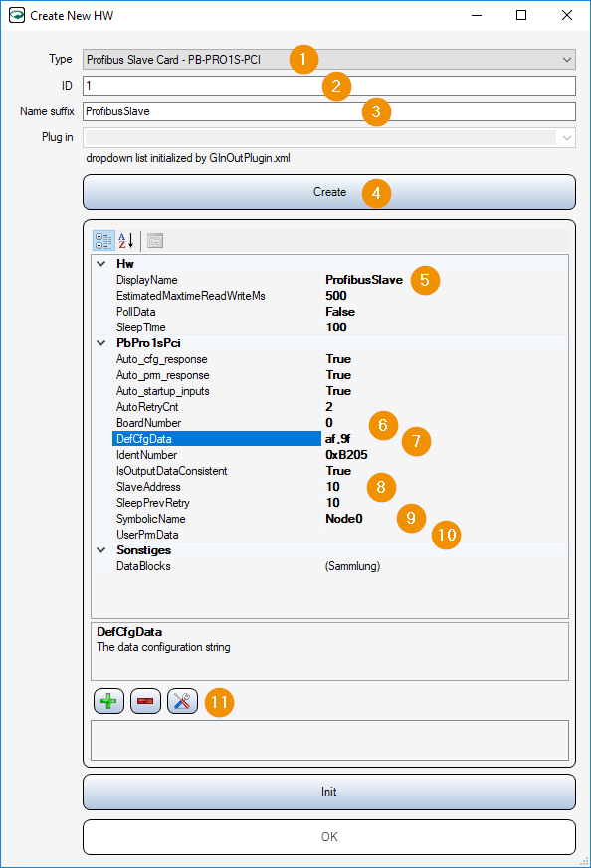The image size is (591, 868).
Task: Collapse the PbPro1sPci category
Action: 101,343
